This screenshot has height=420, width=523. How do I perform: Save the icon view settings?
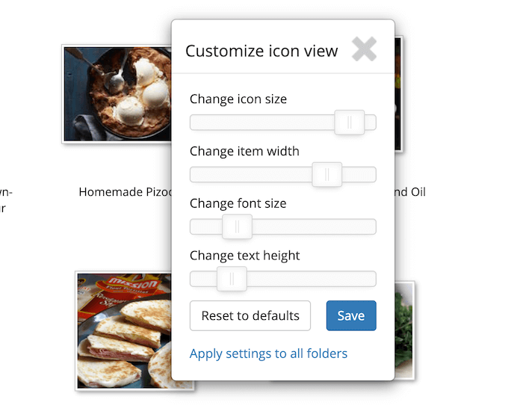pos(350,315)
